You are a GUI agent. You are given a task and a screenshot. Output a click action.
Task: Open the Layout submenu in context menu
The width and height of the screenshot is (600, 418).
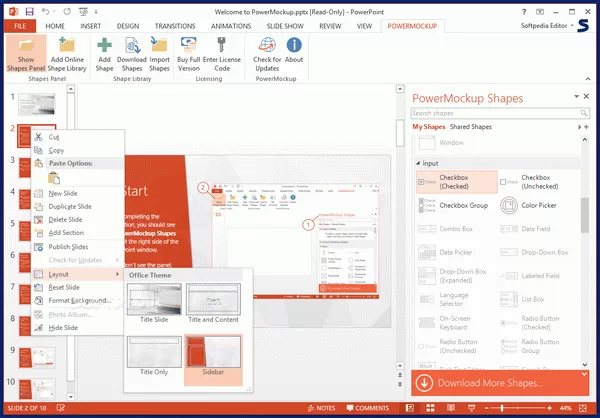pos(77,274)
